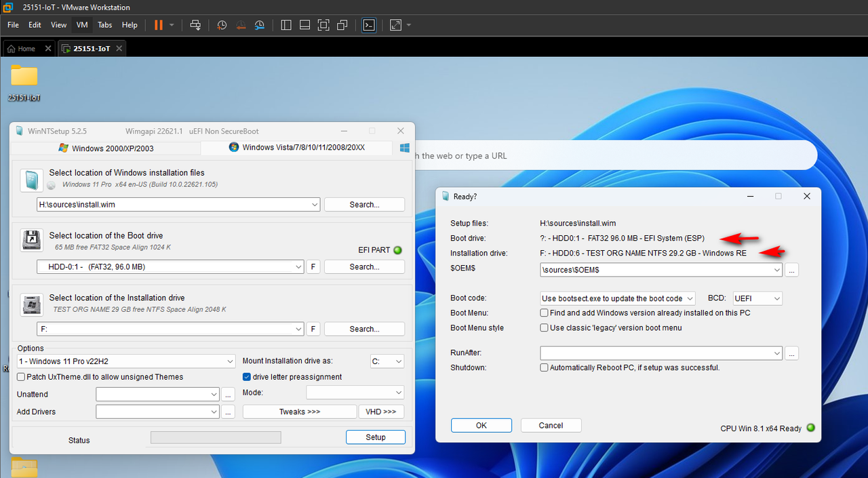Click the VMware pause/suspend VM icon
868x478 pixels.
pyautogui.click(x=158, y=25)
